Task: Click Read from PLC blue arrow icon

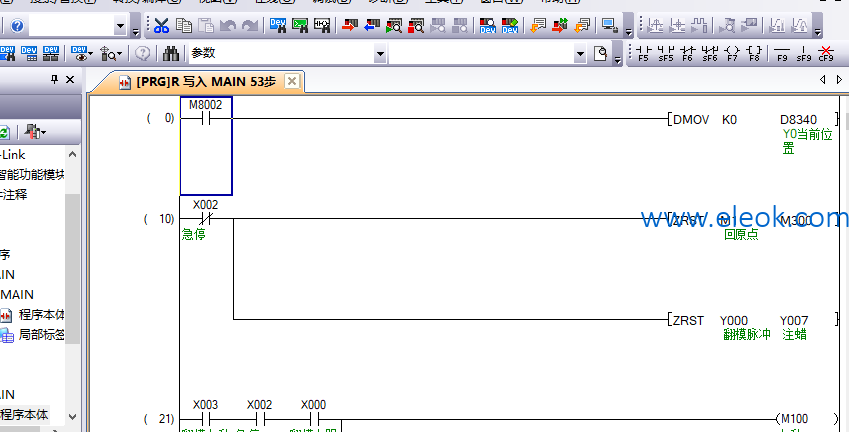Action: 372,25
